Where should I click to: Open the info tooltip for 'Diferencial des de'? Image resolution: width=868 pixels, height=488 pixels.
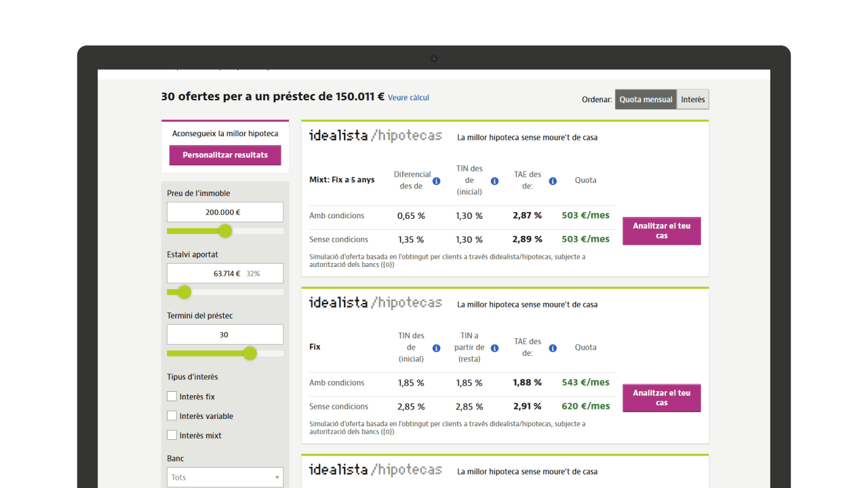click(x=436, y=181)
